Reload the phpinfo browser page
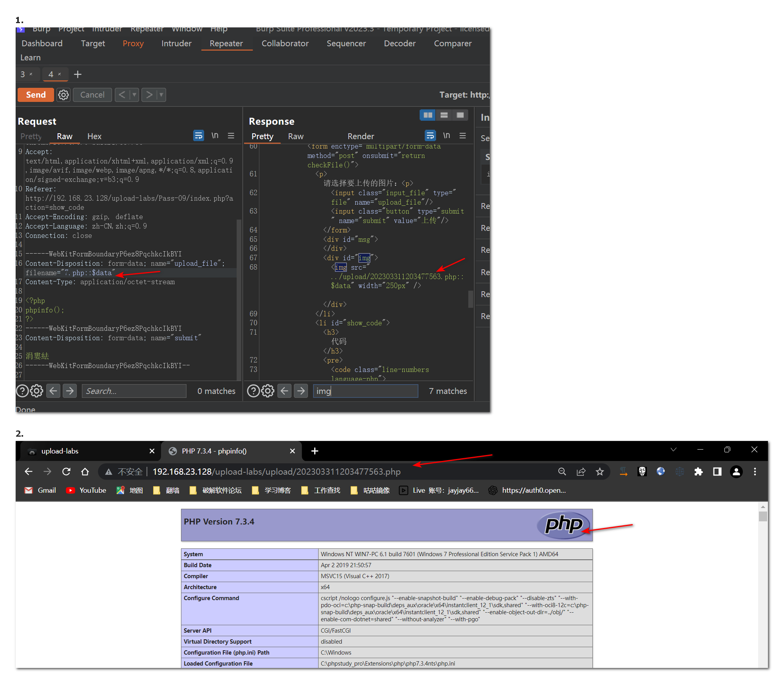This screenshot has width=784, height=684. click(66, 472)
